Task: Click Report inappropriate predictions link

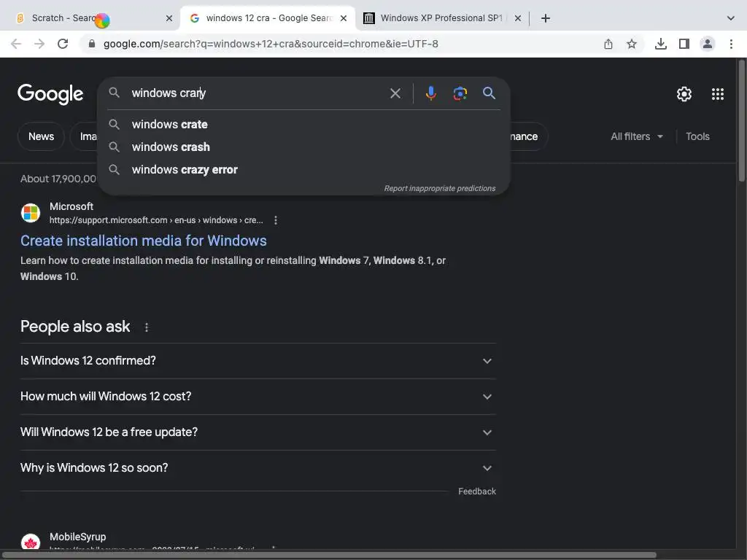Action: 440,189
